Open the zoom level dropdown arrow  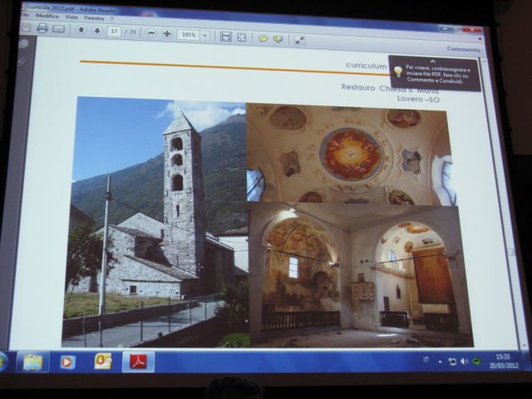click(204, 35)
